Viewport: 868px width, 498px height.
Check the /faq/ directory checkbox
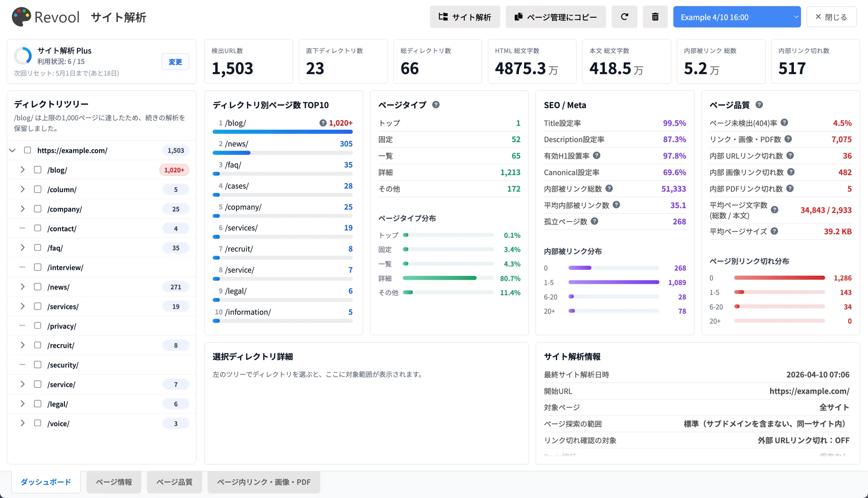pyautogui.click(x=38, y=248)
